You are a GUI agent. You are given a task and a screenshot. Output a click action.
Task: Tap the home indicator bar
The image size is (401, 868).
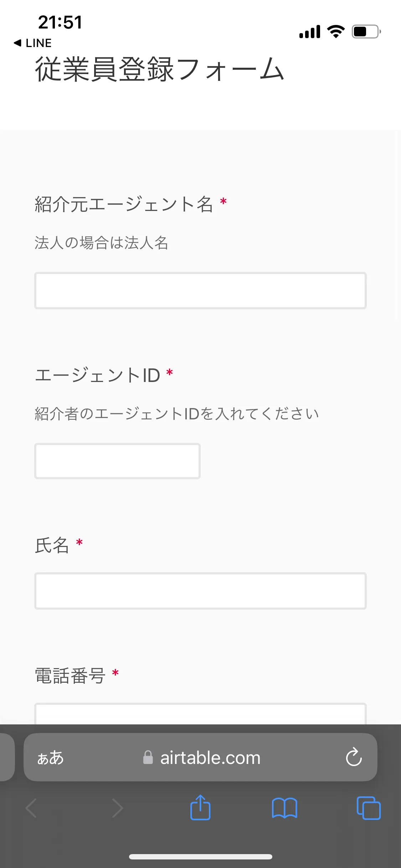click(x=200, y=857)
